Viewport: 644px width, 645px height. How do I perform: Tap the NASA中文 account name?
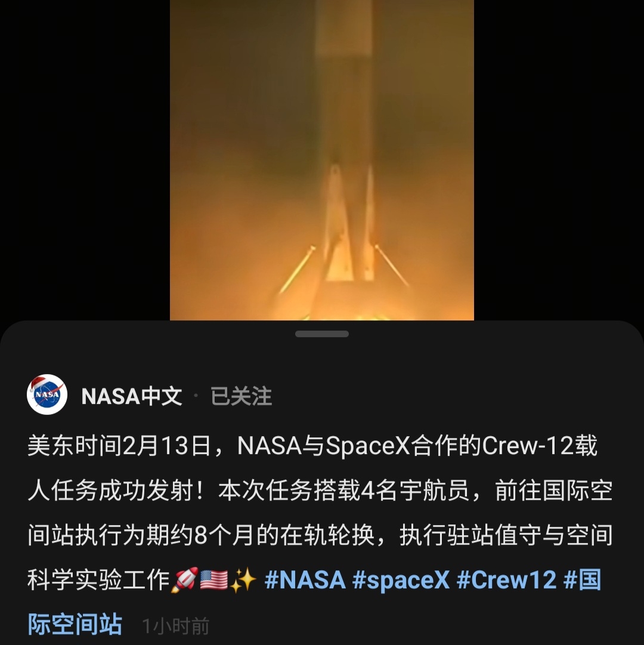132,396
